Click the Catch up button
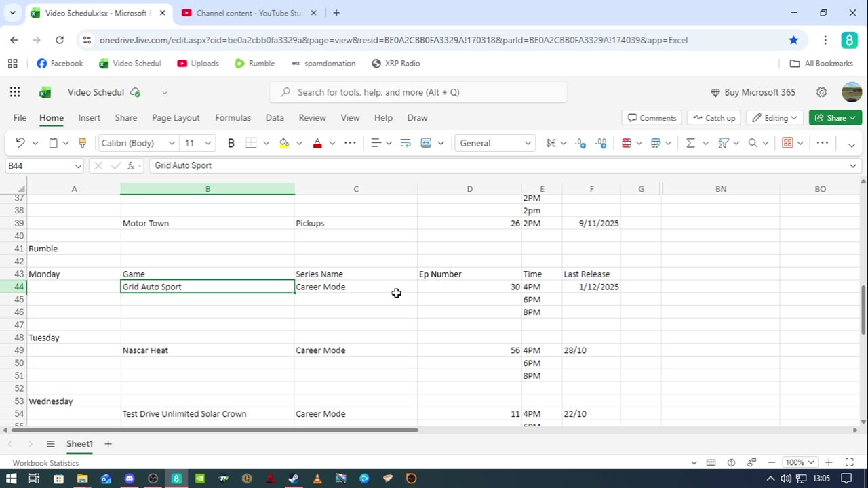This screenshot has width=868, height=488. pos(713,118)
